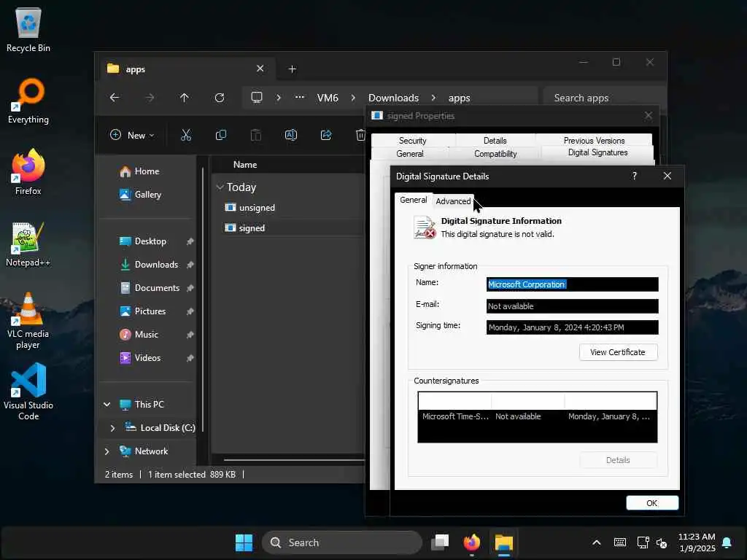Click the taskbar Search box
Viewport: 747px width, 560px height.
pyautogui.click(x=341, y=542)
